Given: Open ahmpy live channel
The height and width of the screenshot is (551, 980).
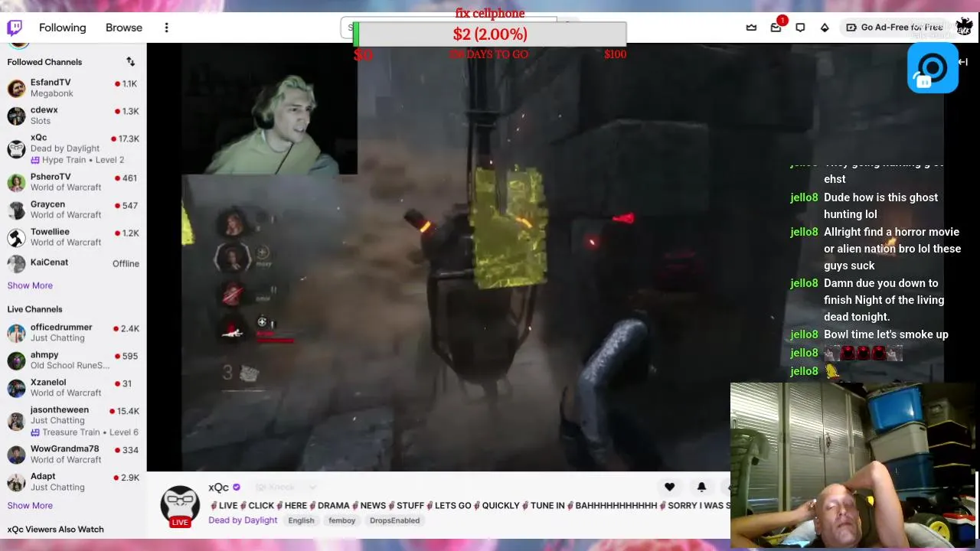Looking at the screenshot, I should [x=73, y=360].
